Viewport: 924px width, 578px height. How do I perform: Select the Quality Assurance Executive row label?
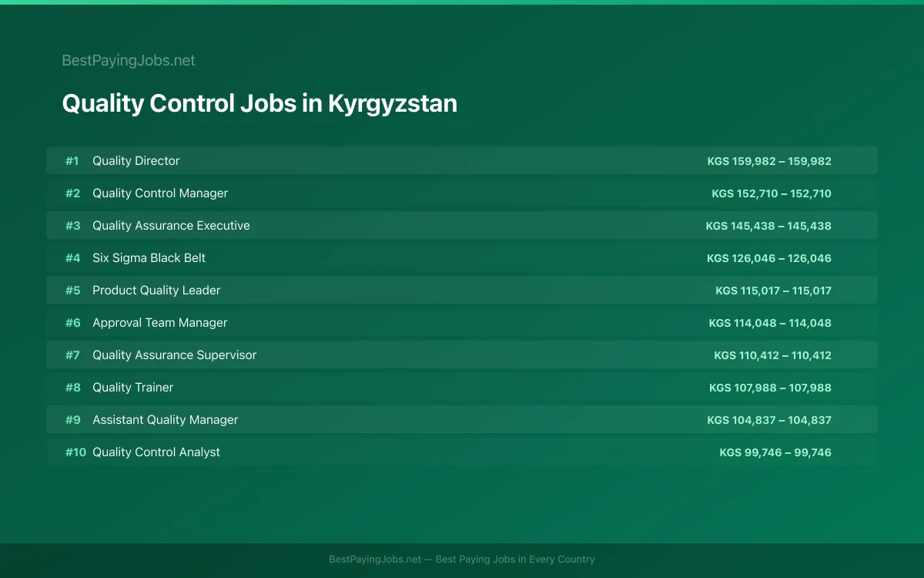(x=171, y=226)
